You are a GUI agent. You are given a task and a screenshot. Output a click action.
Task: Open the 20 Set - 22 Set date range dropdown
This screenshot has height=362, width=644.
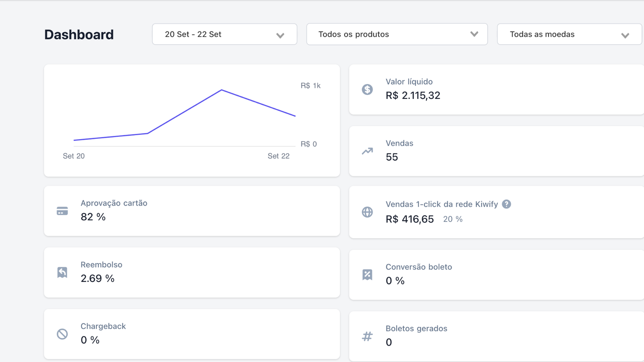pos(225,34)
